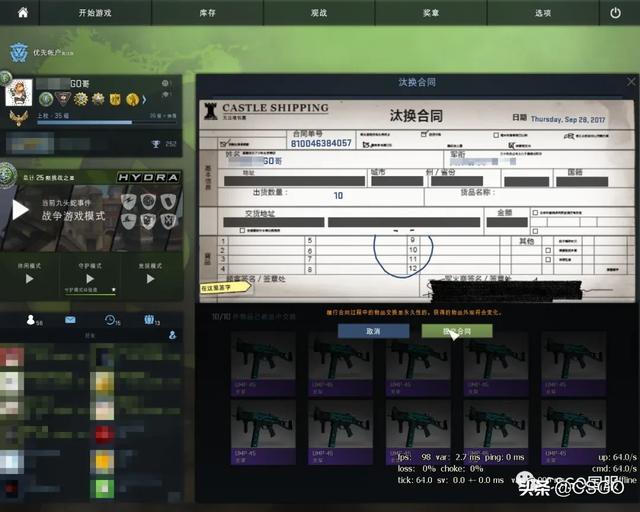
Task: Select first UMP-45 in the top row
Action: click(263, 364)
